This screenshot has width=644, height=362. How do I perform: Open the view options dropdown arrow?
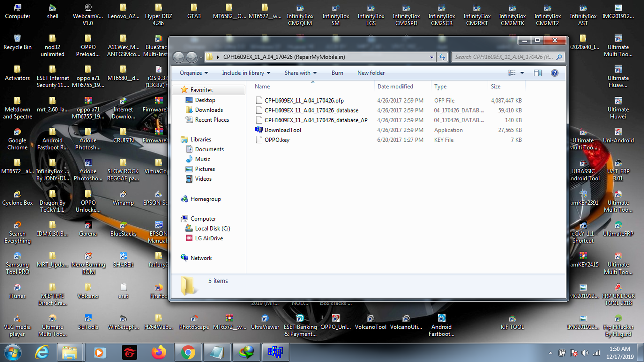pyautogui.click(x=521, y=73)
